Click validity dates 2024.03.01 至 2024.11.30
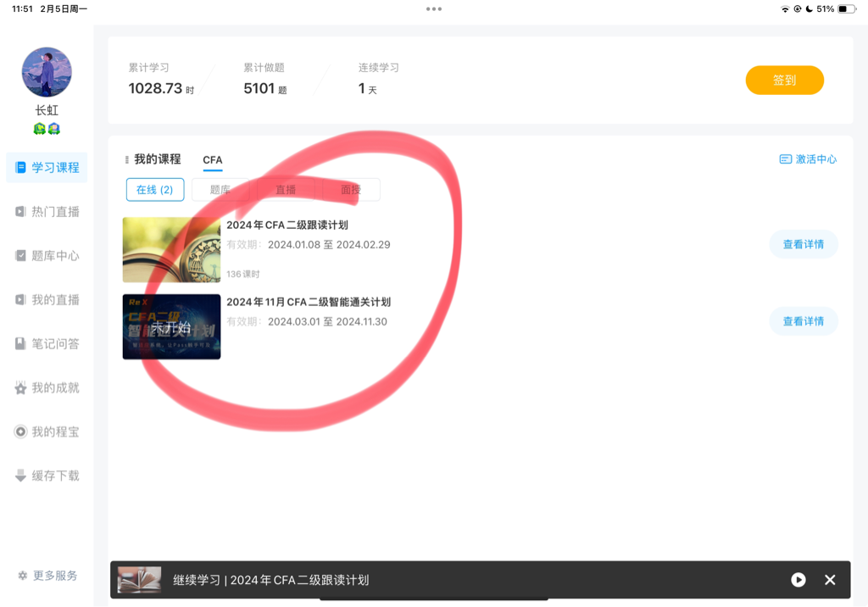 click(x=327, y=322)
